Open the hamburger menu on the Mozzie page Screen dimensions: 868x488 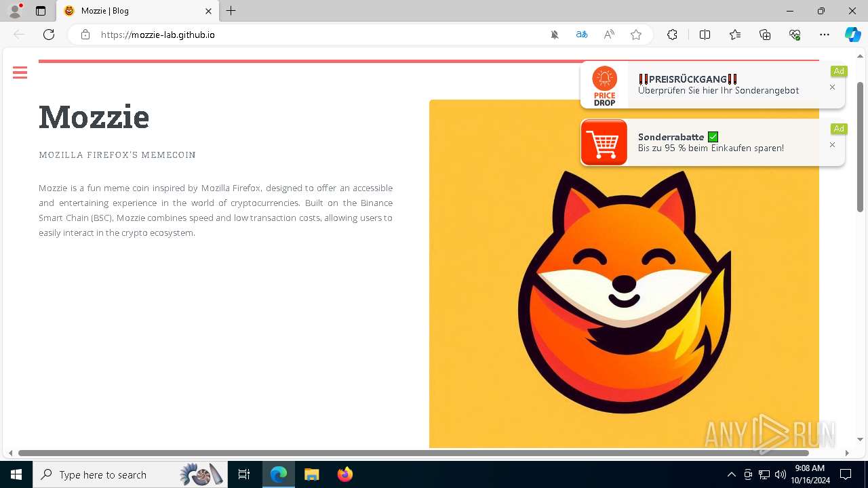click(x=20, y=73)
